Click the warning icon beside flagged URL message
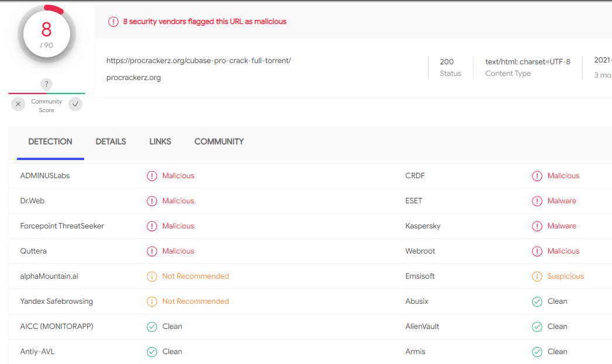 pyautogui.click(x=113, y=22)
